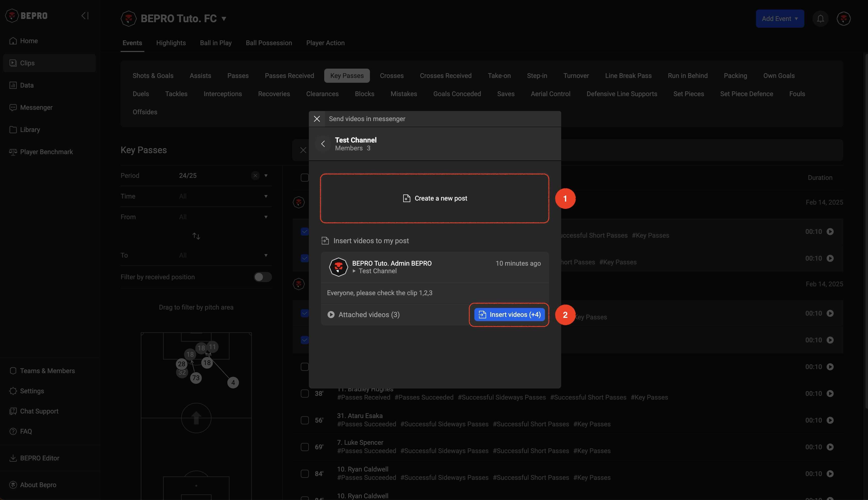Collapse the sidebar with the arrow icon
The width and height of the screenshot is (868, 500).
[85, 16]
